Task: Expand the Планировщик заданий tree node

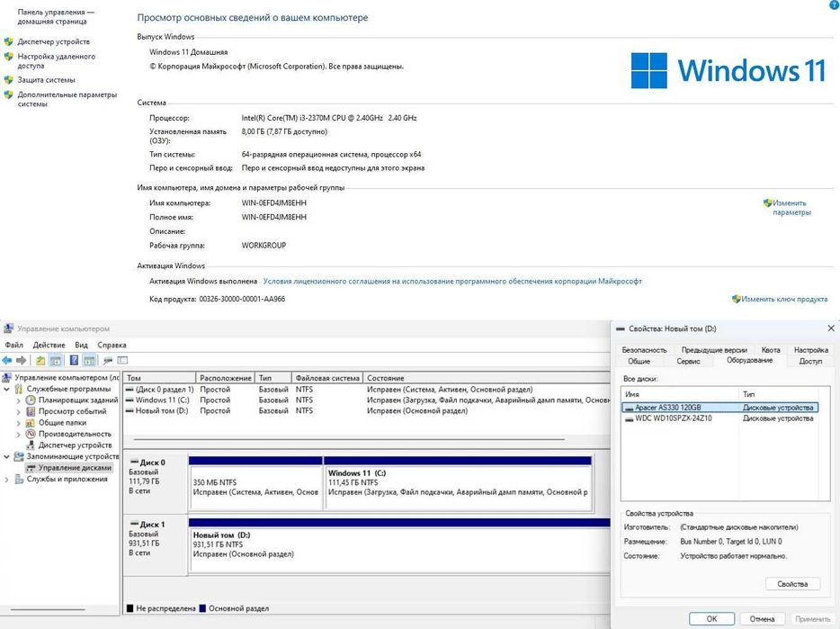Action: [x=19, y=400]
